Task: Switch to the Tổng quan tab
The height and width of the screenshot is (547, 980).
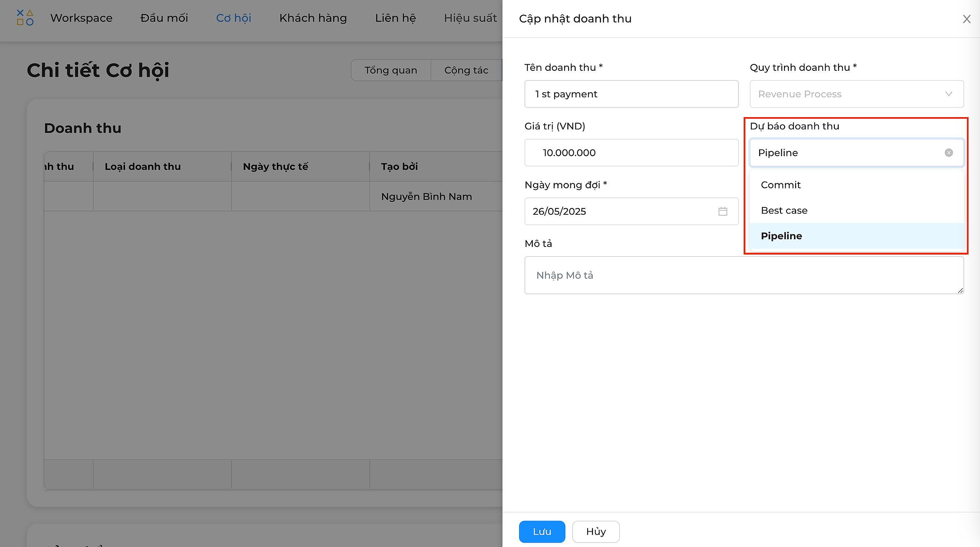Action: click(391, 70)
